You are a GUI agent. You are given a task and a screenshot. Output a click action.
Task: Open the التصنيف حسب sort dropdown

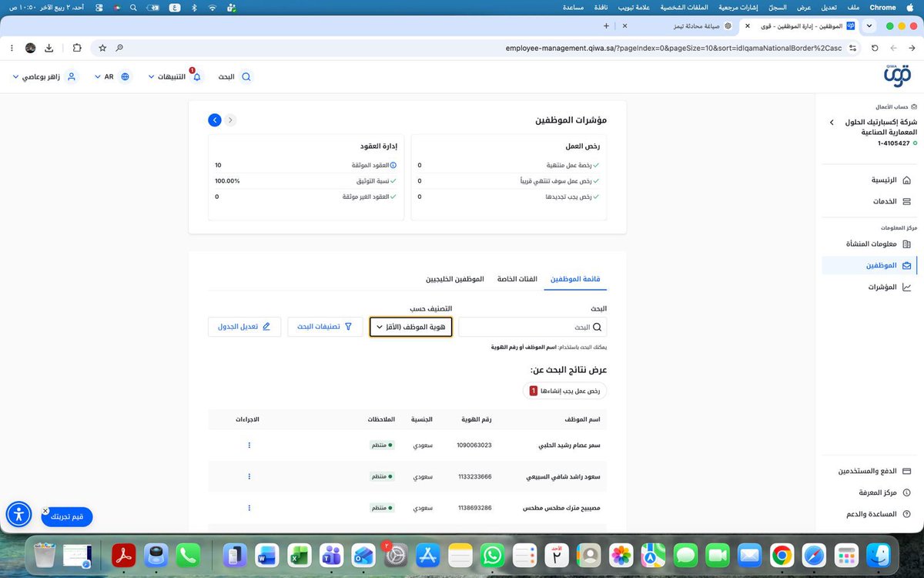point(410,327)
